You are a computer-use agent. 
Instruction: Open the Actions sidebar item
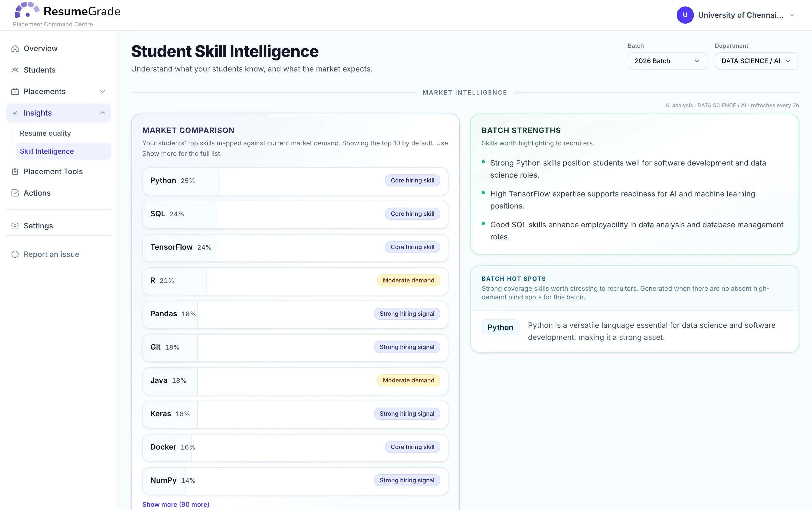(x=59, y=193)
